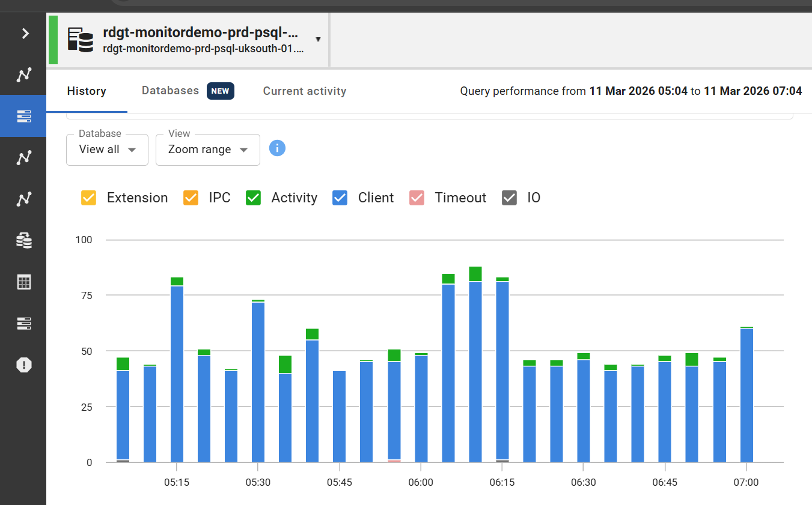
Task: Click the tall blue bar around 06:15
Action: pos(502,372)
